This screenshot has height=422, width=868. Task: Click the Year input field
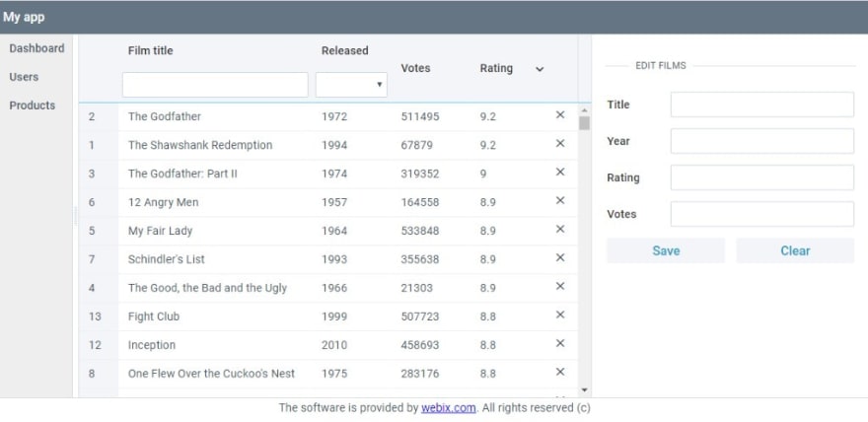click(x=761, y=141)
